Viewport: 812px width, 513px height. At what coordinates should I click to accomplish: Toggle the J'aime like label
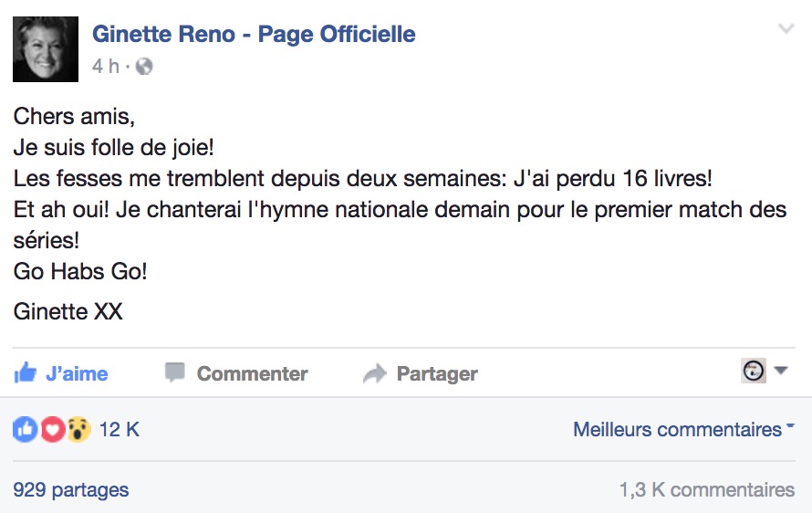click(78, 373)
